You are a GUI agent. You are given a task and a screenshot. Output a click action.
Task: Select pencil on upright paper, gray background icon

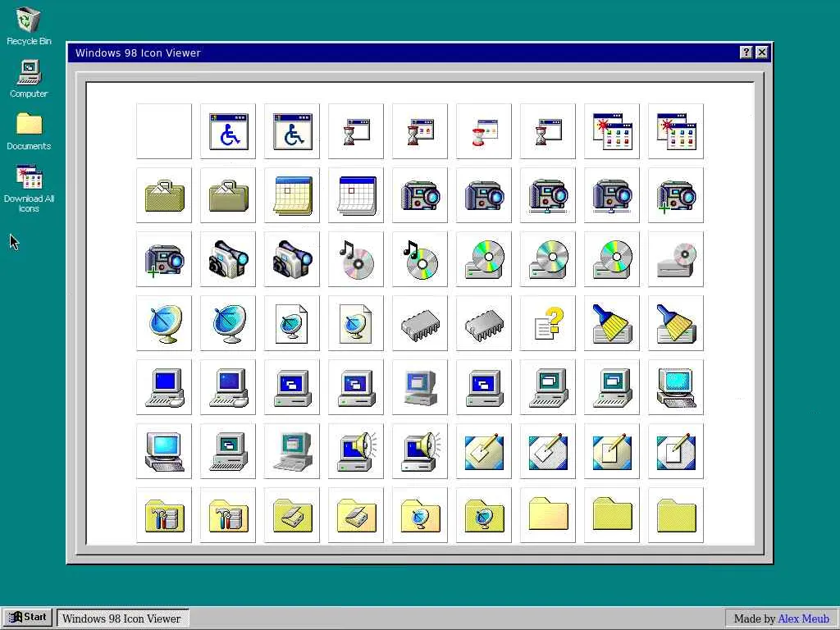pos(676,451)
